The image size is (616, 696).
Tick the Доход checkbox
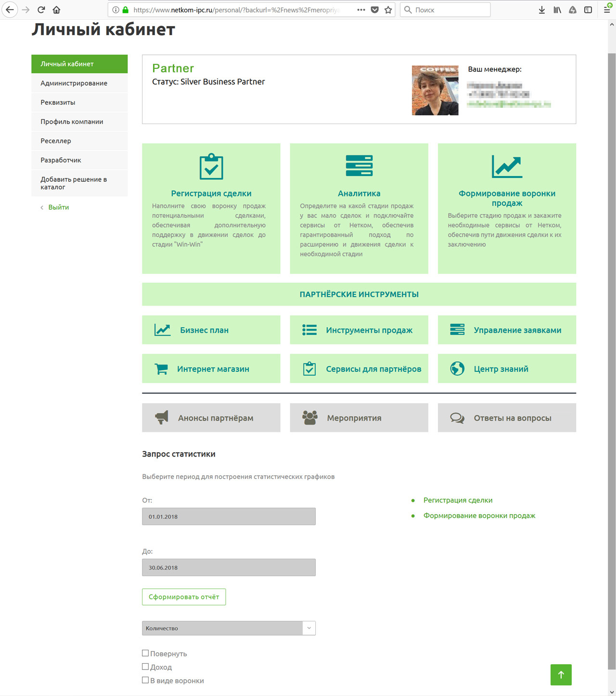(x=145, y=667)
